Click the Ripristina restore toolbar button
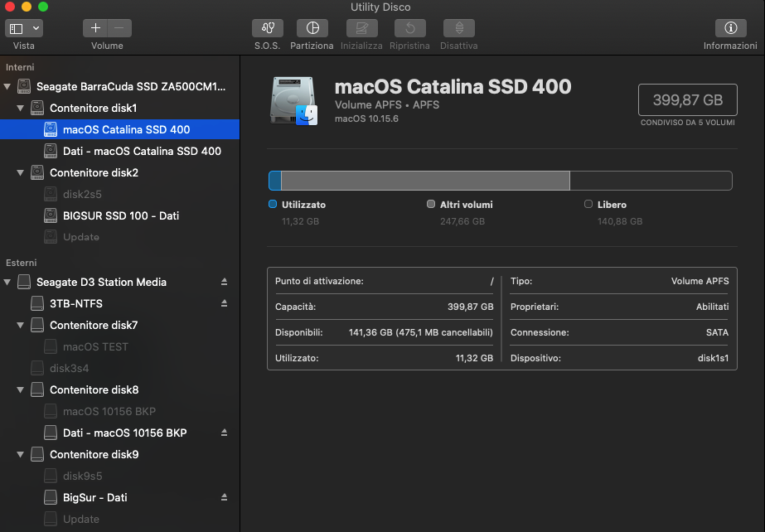The image size is (765, 532). point(409,28)
